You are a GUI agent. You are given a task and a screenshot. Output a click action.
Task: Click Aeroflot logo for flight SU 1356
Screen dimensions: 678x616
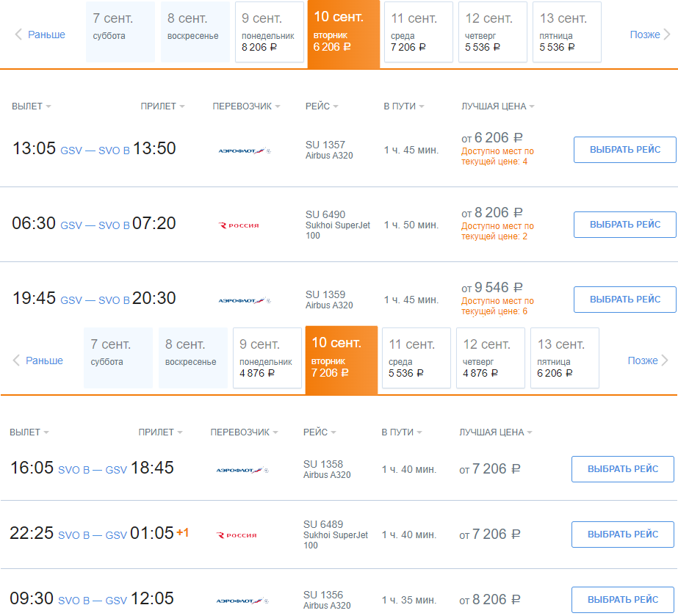pyautogui.click(x=242, y=601)
